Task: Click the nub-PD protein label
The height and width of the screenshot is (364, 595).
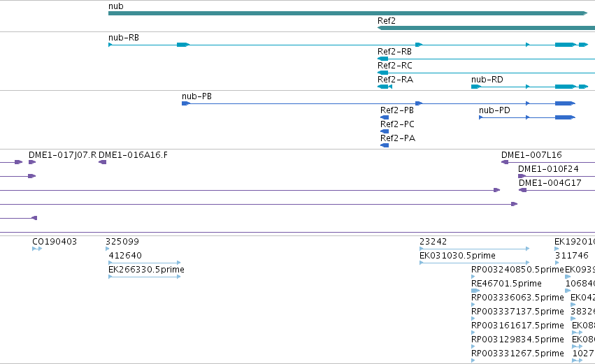Action: click(x=494, y=110)
